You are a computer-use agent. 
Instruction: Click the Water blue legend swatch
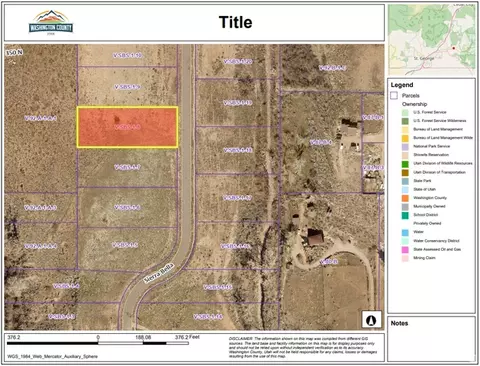click(405, 232)
